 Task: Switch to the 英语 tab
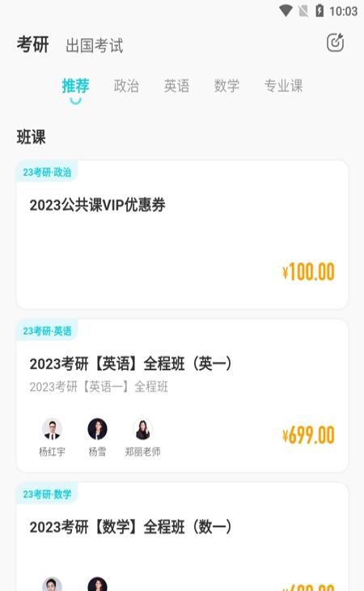(x=176, y=86)
